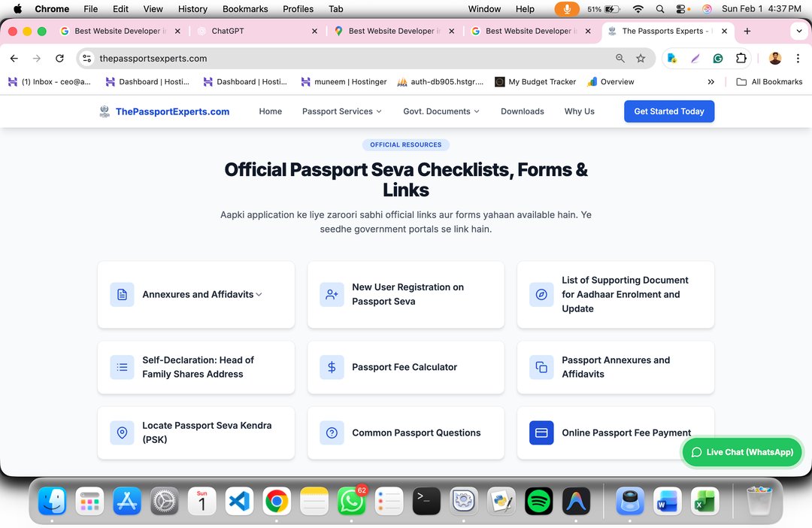Open the Downloads navigation link
Viewport: 812px width, 528px height.
point(523,111)
